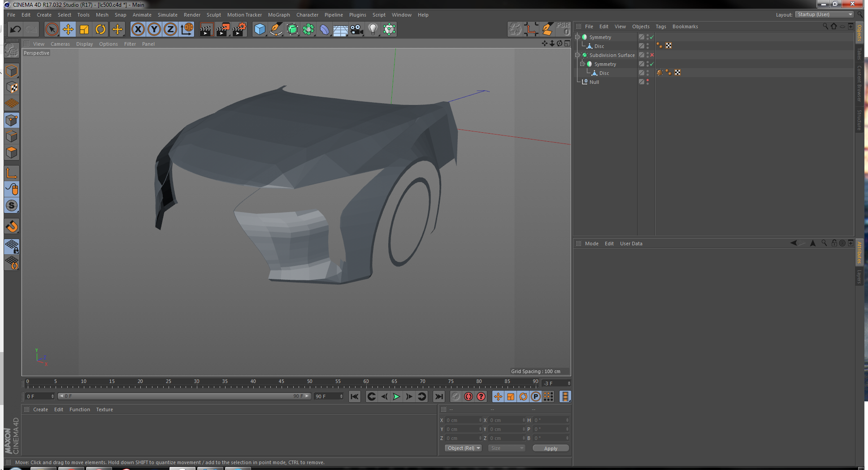Open the Attribute Manager Mode menu
The width and height of the screenshot is (868, 470).
pyautogui.click(x=591, y=244)
